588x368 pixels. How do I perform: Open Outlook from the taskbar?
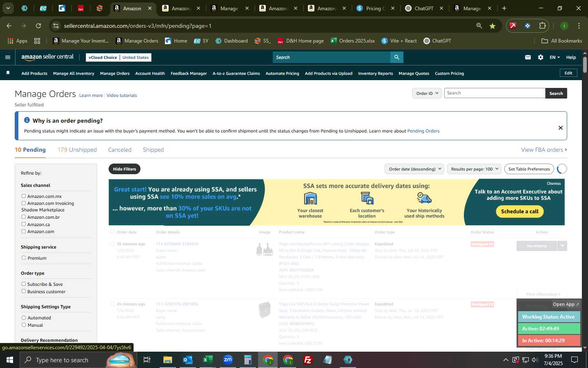point(188,360)
